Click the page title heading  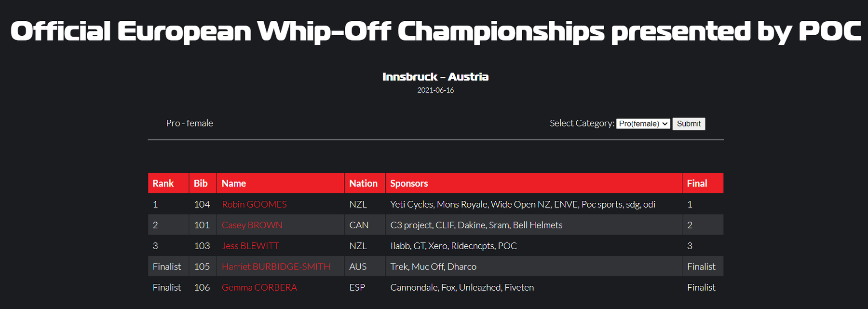pyautogui.click(x=435, y=31)
